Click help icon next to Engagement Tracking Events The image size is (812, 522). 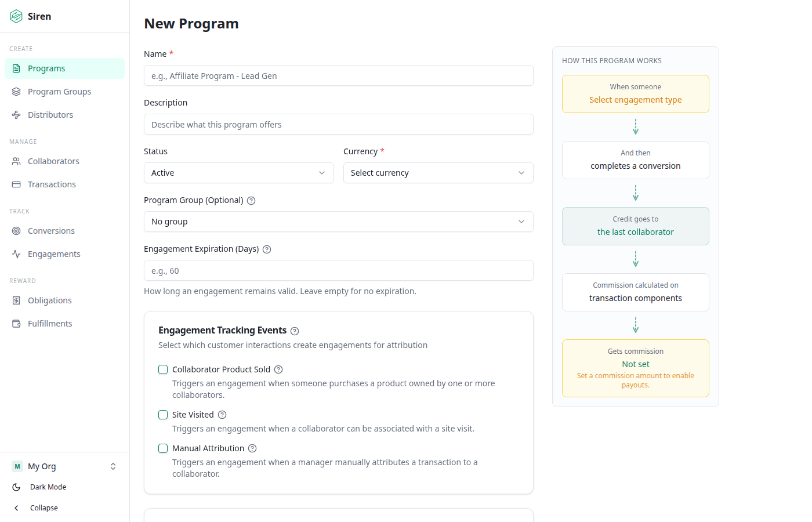point(295,331)
